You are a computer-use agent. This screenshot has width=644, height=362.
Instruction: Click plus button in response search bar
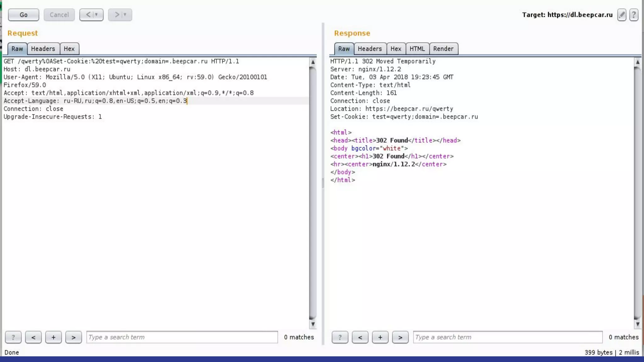(380, 337)
